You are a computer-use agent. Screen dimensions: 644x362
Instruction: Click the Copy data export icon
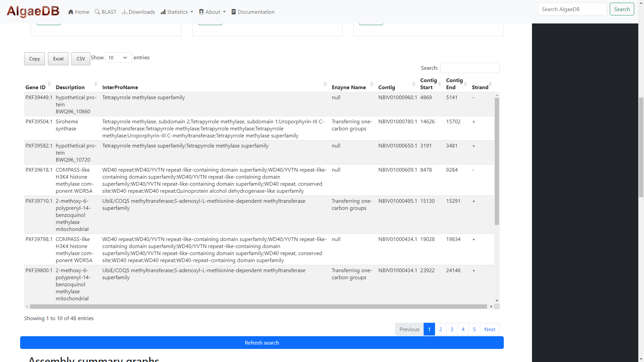click(35, 58)
